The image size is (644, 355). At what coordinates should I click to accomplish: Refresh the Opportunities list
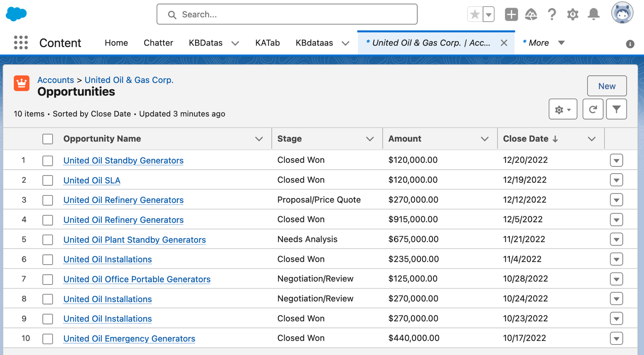pyautogui.click(x=593, y=109)
